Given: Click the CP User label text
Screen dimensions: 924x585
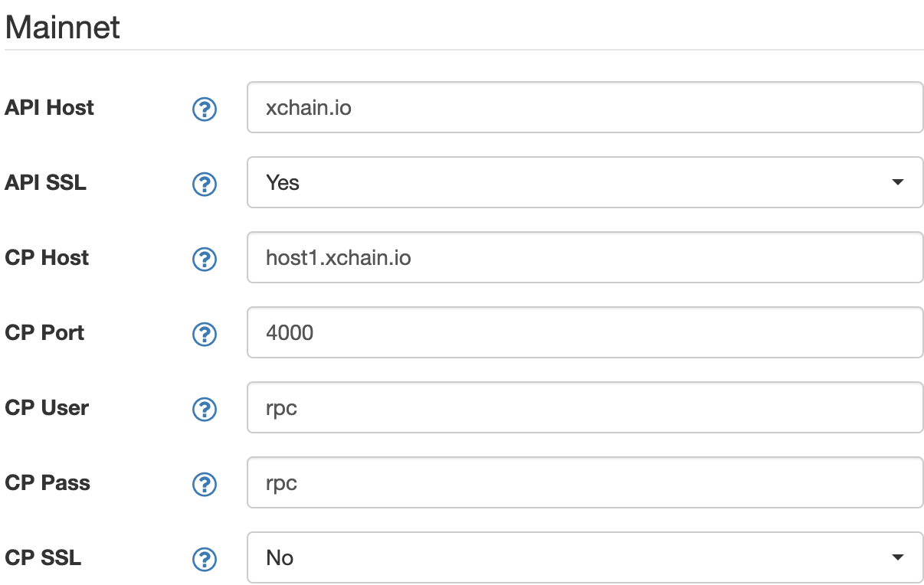Looking at the screenshot, I should tap(47, 408).
